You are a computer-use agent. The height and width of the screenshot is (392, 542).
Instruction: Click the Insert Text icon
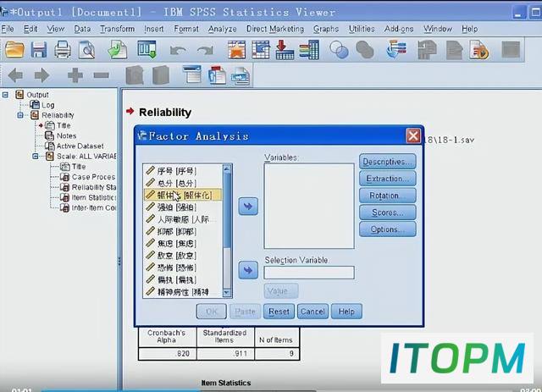241,75
